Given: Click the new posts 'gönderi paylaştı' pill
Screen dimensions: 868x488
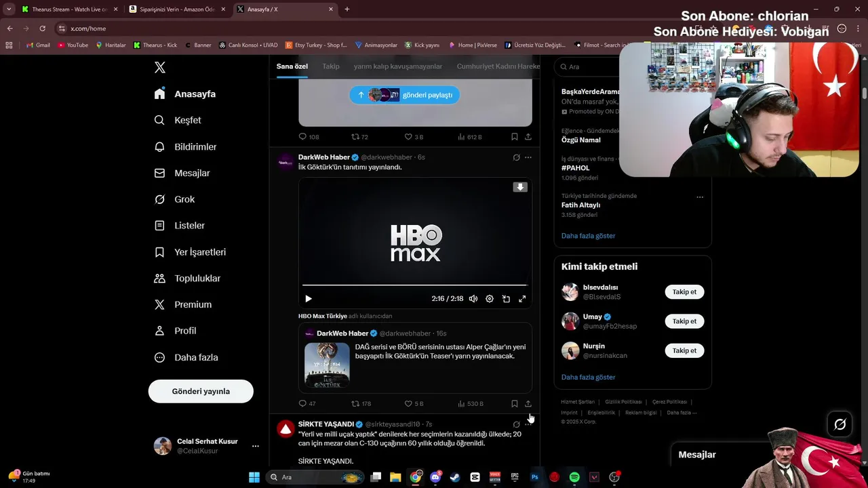Looking at the screenshot, I should tap(404, 95).
